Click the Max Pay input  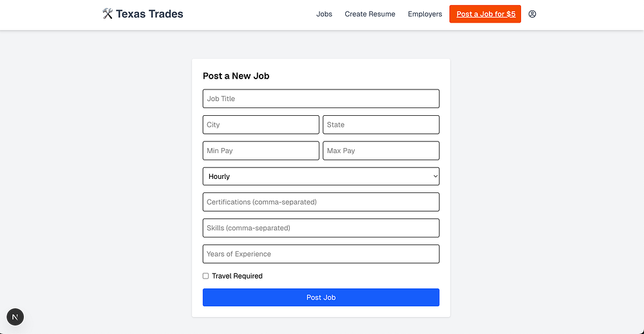coord(381,151)
